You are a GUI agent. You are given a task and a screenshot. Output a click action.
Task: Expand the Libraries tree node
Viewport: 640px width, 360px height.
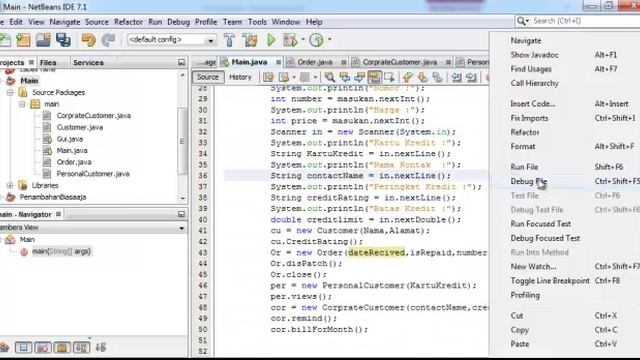pyautogui.click(x=11, y=186)
